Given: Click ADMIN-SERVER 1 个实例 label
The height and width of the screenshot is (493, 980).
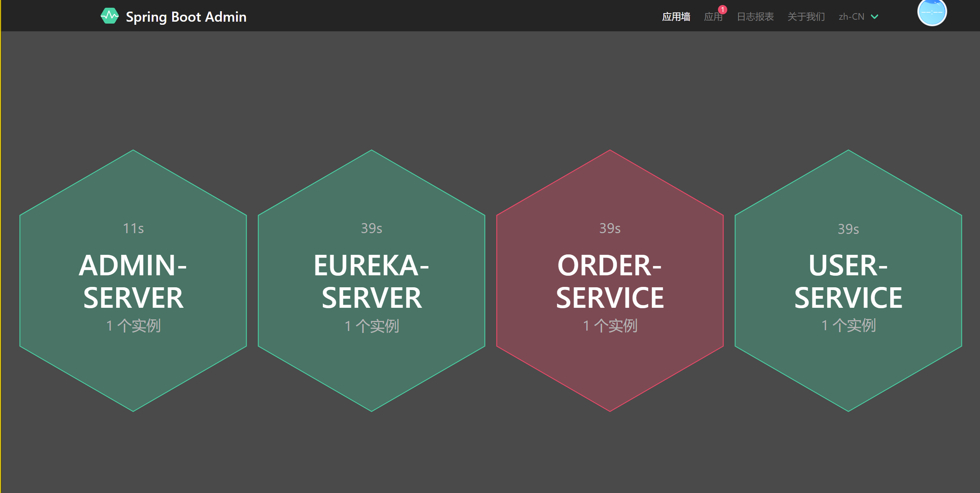Looking at the screenshot, I should click(133, 326).
